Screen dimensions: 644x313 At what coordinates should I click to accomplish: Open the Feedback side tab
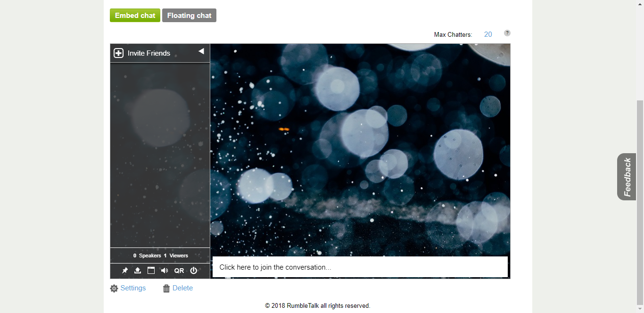coord(627,177)
